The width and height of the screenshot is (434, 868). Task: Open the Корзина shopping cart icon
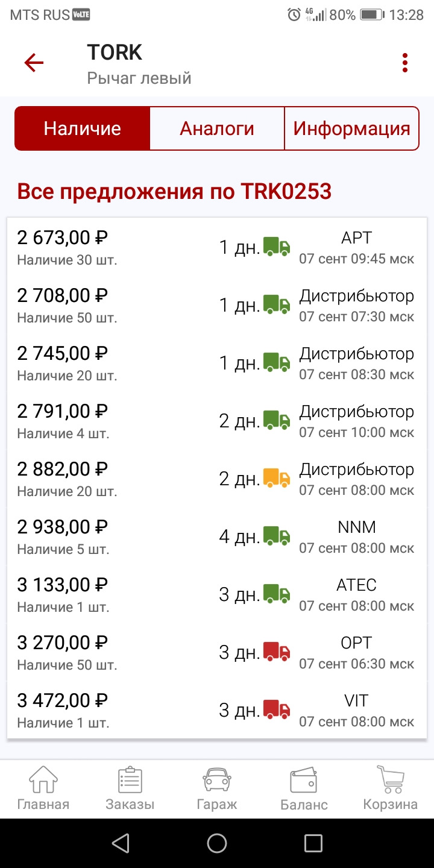click(x=391, y=779)
